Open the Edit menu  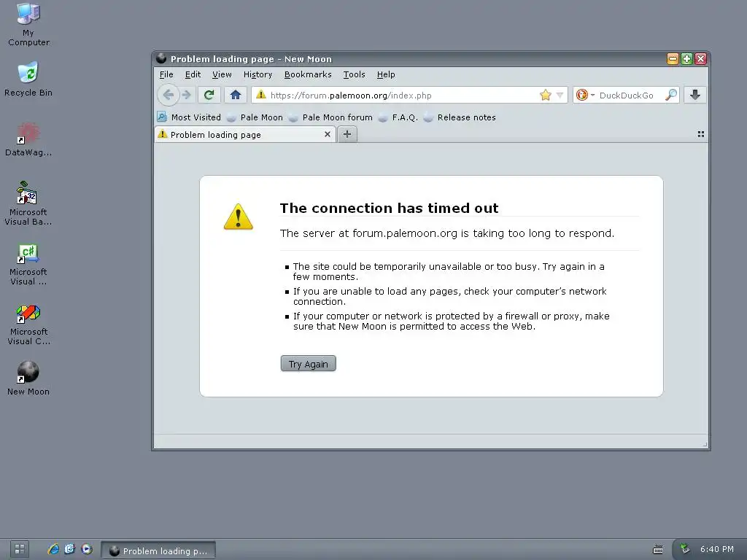pyautogui.click(x=193, y=74)
